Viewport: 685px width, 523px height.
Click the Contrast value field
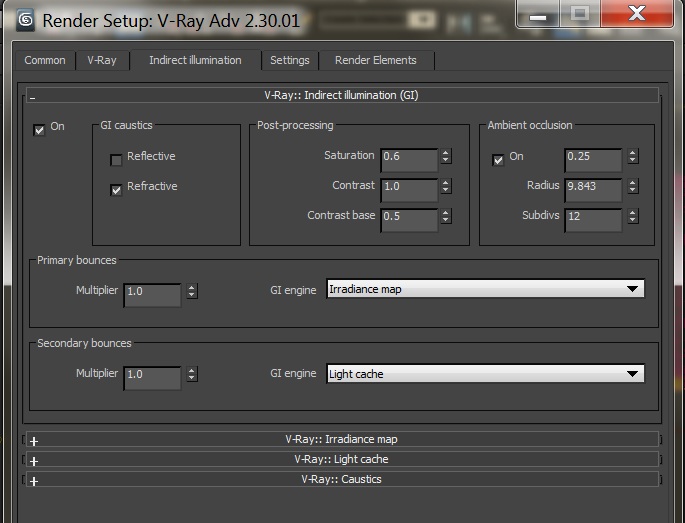coord(409,190)
